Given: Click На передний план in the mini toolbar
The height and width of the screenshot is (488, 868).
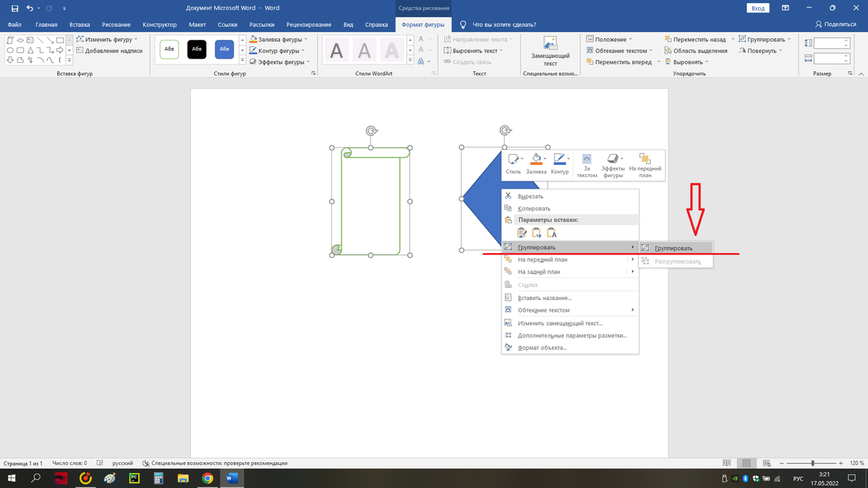Looking at the screenshot, I should tap(645, 165).
